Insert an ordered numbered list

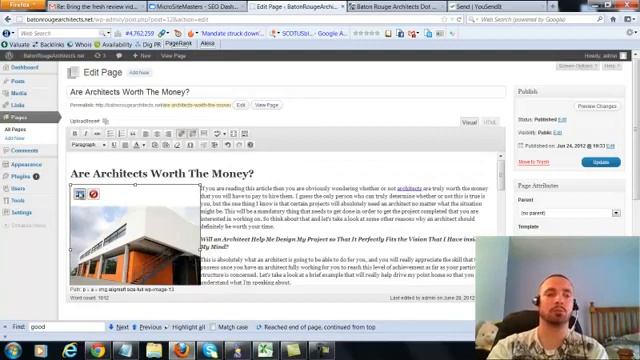click(x=122, y=133)
